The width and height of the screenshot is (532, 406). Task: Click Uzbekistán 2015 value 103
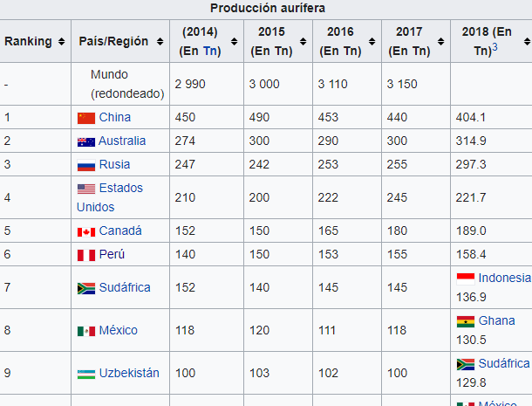point(259,374)
